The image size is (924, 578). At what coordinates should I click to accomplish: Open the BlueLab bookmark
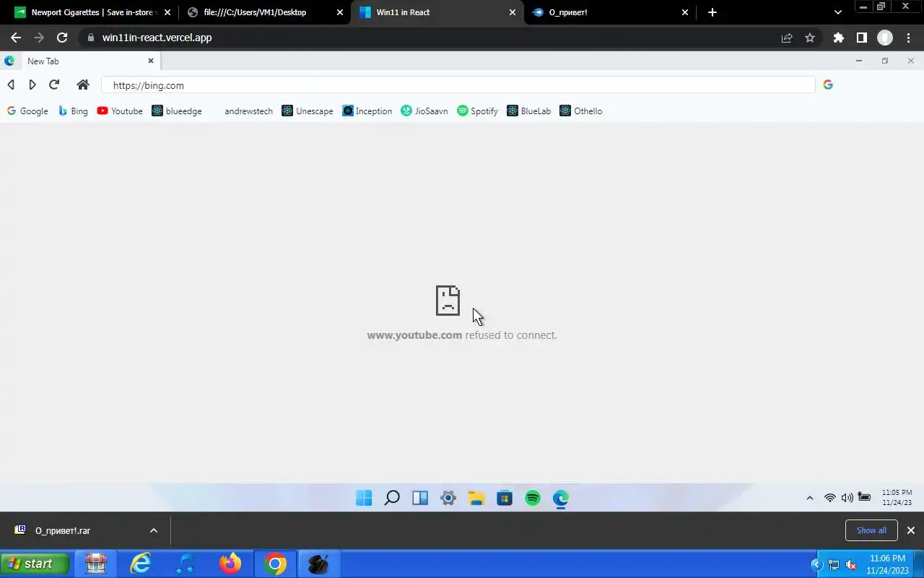coord(529,111)
